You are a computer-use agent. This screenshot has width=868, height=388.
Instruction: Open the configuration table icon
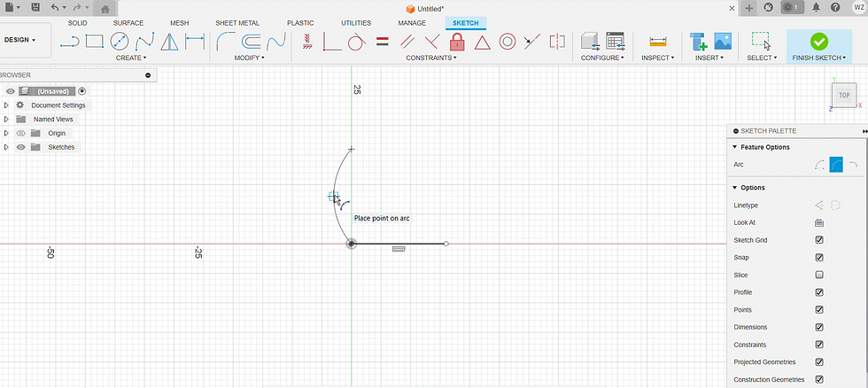(x=616, y=42)
